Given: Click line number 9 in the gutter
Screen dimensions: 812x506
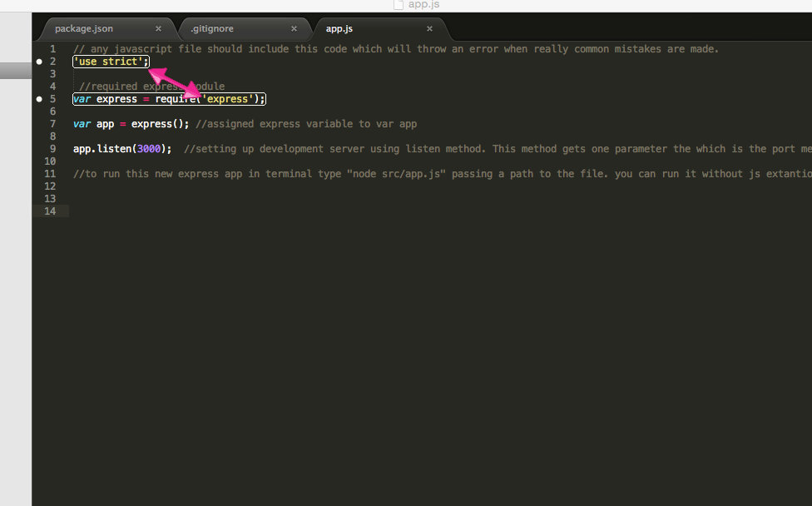Looking at the screenshot, I should [52, 149].
